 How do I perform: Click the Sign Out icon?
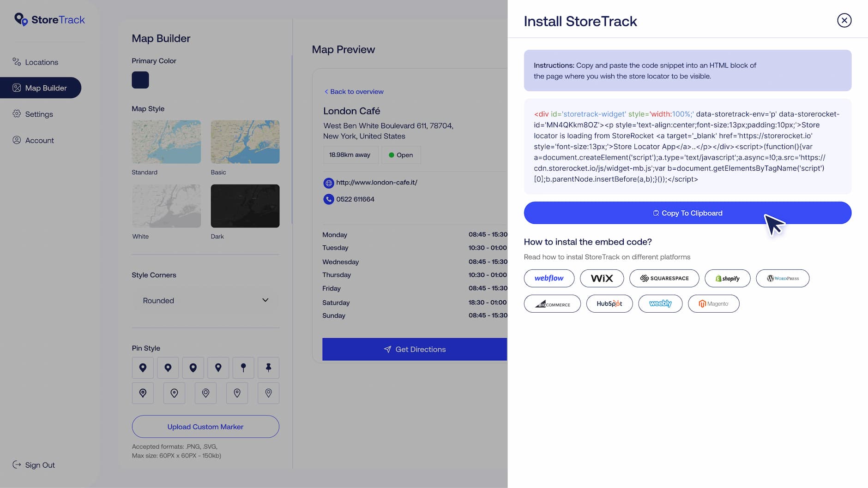[17, 464]
